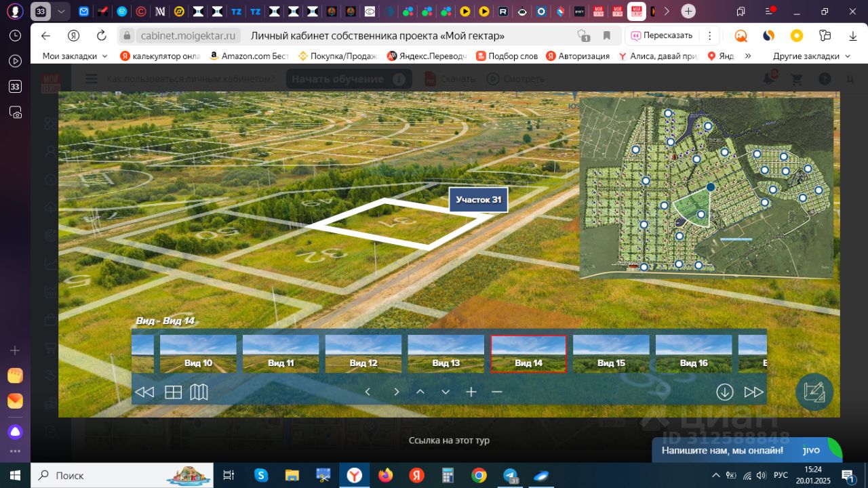Open the thumbnail grid view icon
Image resolution: width=868 pixels, height=488 pixels.
tap(174, 392)
